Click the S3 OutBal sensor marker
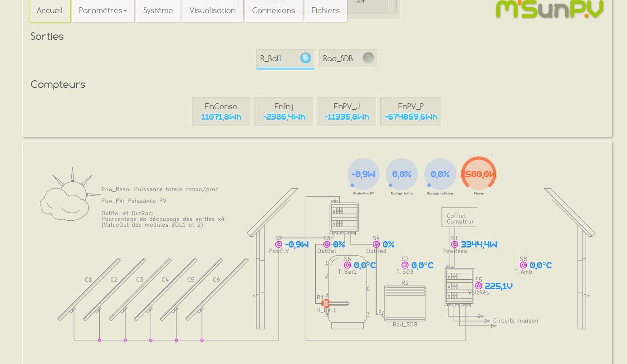The height and width of the screenshot is (364, 627). (327, 244)
